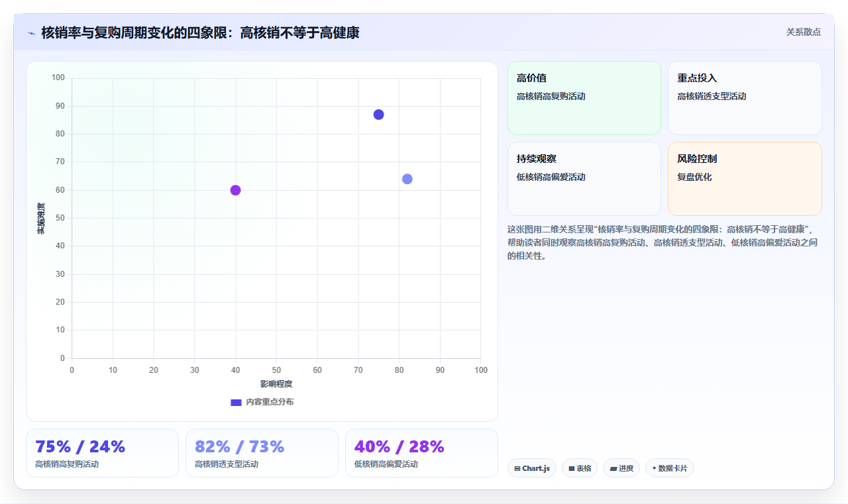Open the 持续观察 quadrant card
Viewport: 848px width, 504px height.
point(584,179)
